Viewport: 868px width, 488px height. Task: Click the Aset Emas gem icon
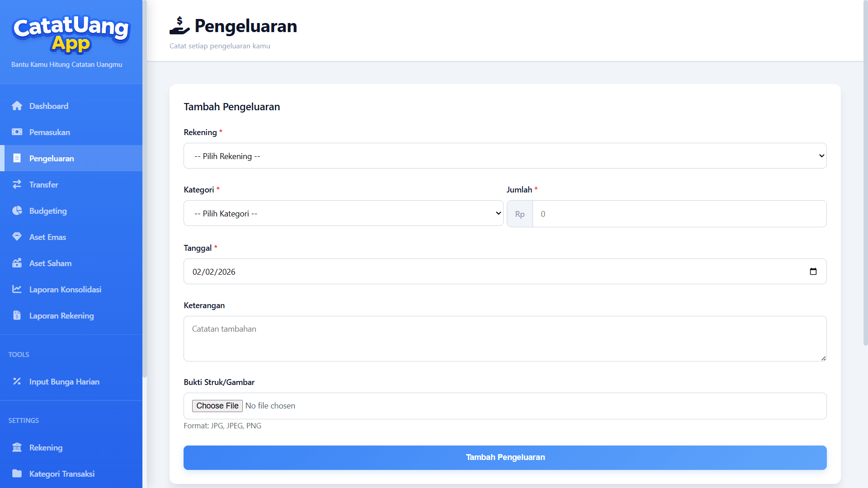point(17,237)
